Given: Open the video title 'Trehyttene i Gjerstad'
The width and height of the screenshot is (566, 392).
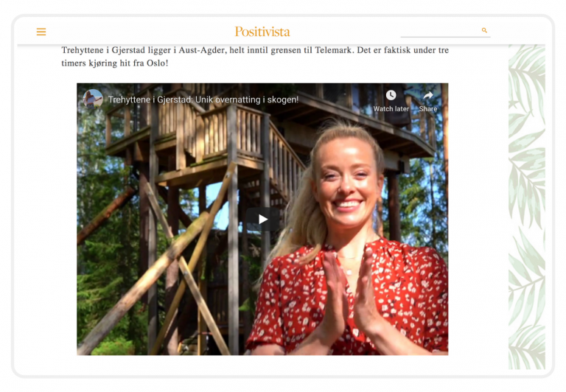Looking at the screenshot, I should [203, 99].
